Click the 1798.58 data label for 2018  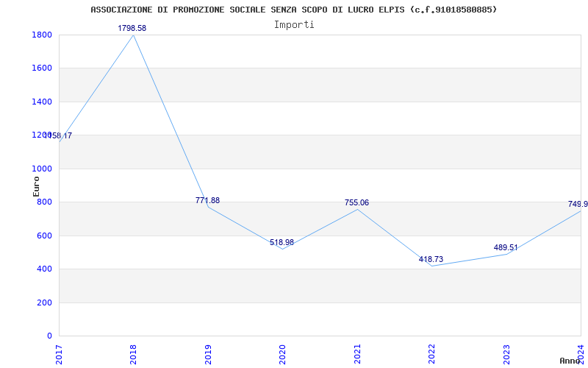click(132, 28)
